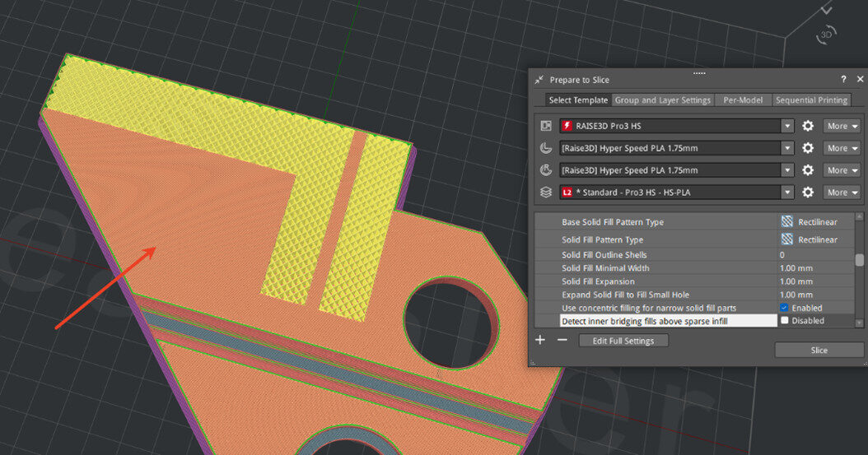Click the minus icon to remove setting

[x=562, y=340]
